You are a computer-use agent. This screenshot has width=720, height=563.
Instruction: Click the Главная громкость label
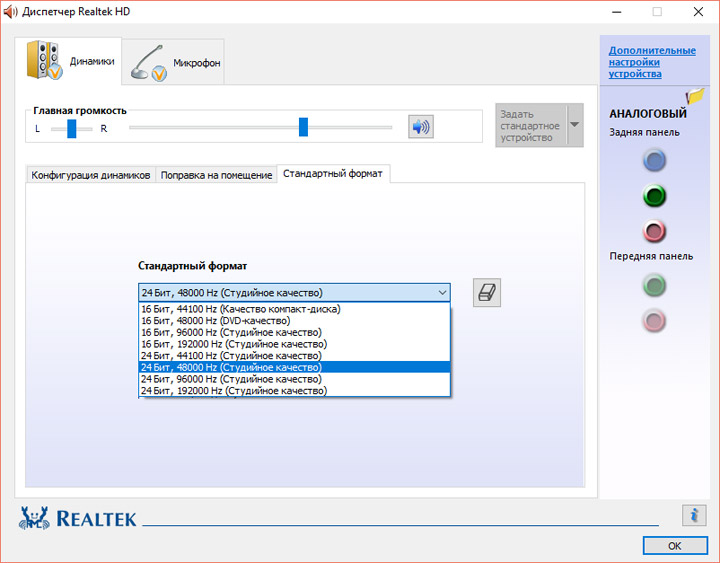pos(80,111)
